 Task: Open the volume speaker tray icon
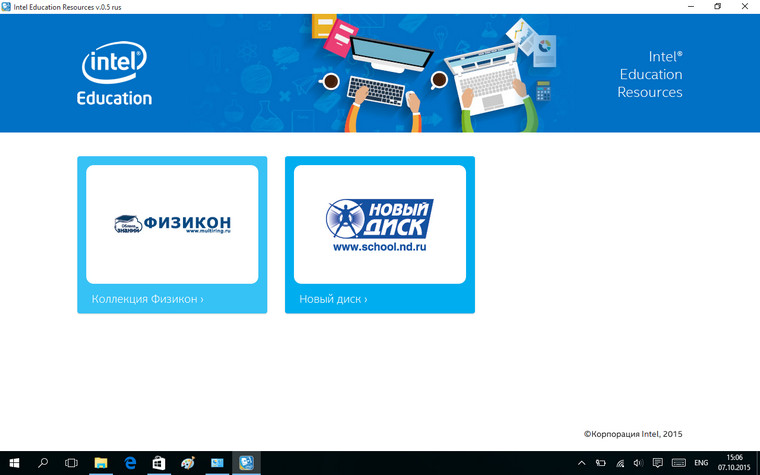tap(638, 463)
